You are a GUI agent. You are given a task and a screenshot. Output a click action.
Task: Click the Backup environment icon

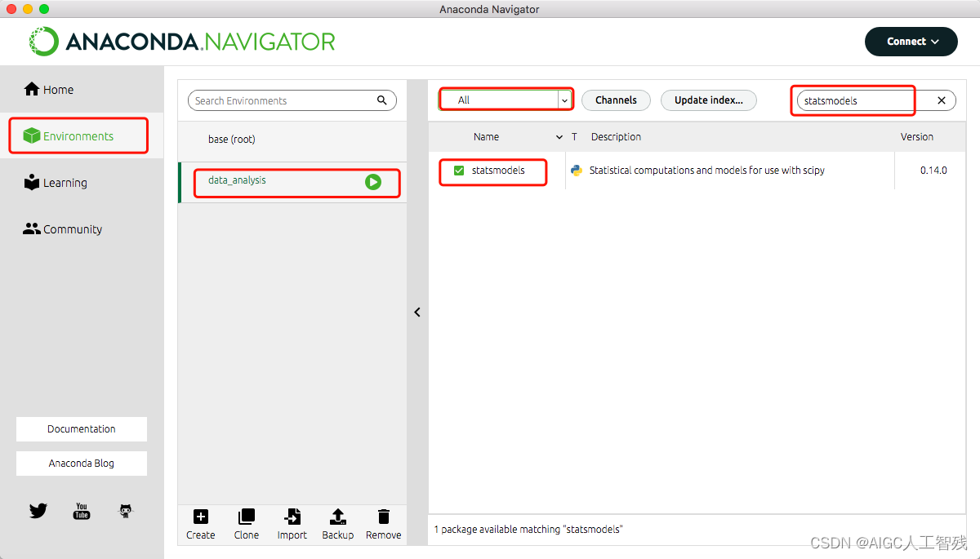pos(337,517)
